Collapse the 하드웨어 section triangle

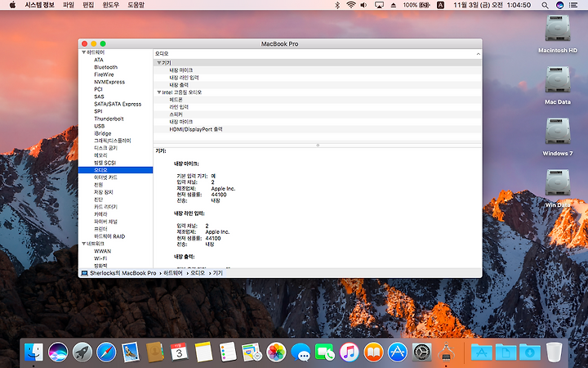click(x=83, y=52)
